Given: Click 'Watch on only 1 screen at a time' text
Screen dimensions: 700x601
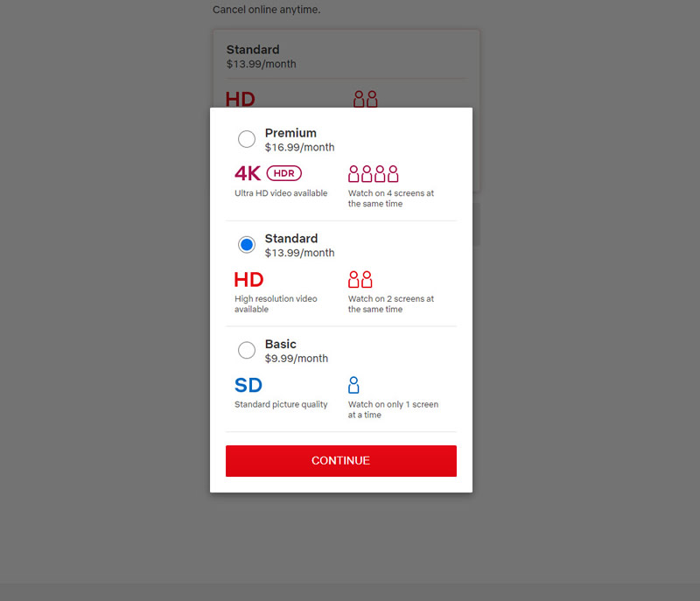Looking at the screenshot, I should tap(392, 409).
